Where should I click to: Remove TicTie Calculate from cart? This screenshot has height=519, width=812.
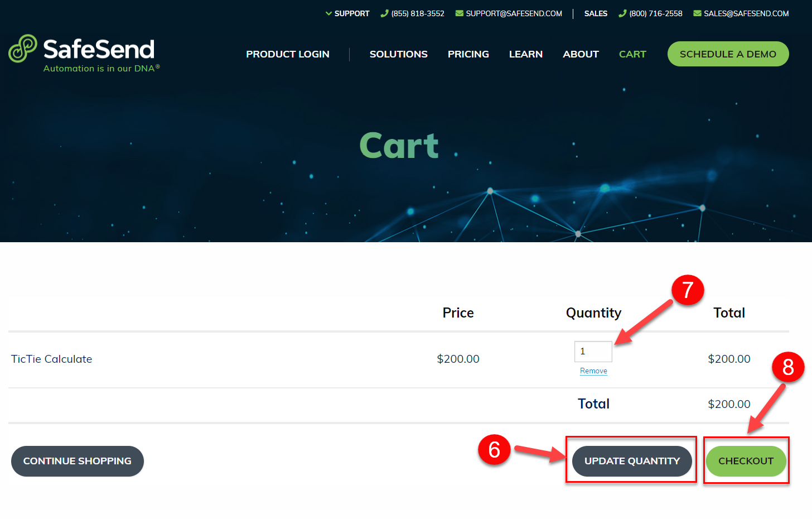click(593, 371)
